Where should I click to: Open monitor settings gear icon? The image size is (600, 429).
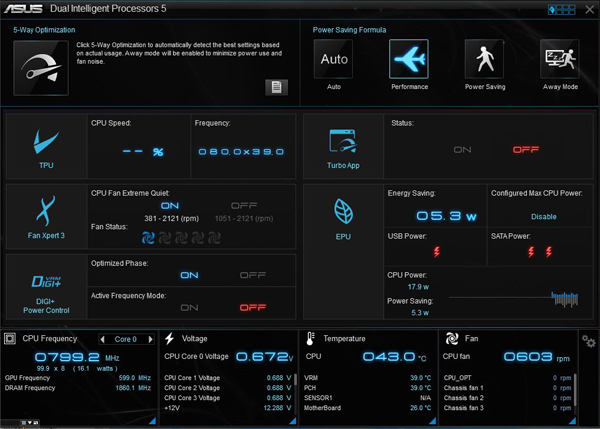[589, 341]
